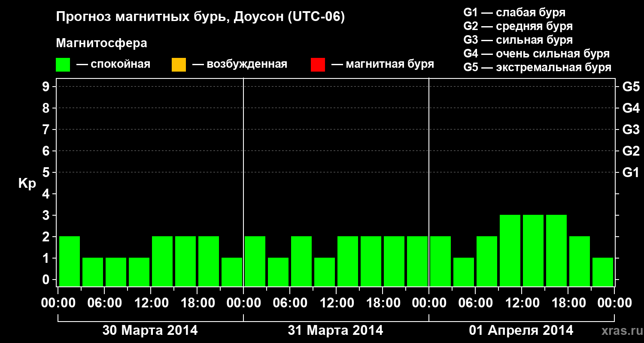Image resolution: width=644 pixels, height=343 pixels.
Task: Click the 'Магнитосфера' heading
Action: [x=101, y=43]
